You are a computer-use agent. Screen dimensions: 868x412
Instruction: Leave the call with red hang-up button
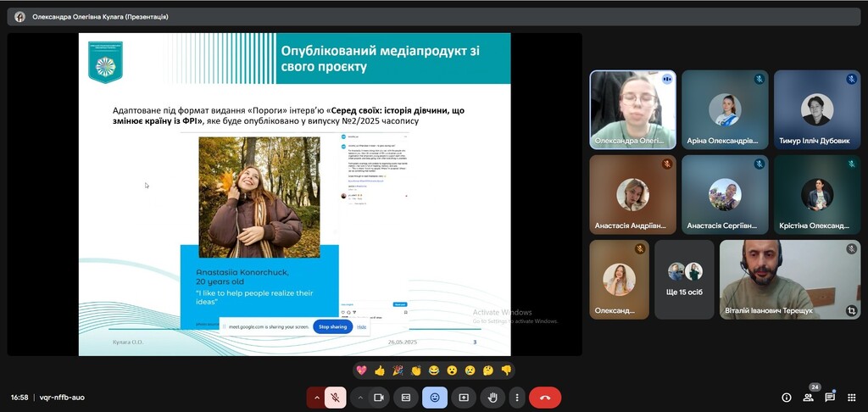(545, 397)
